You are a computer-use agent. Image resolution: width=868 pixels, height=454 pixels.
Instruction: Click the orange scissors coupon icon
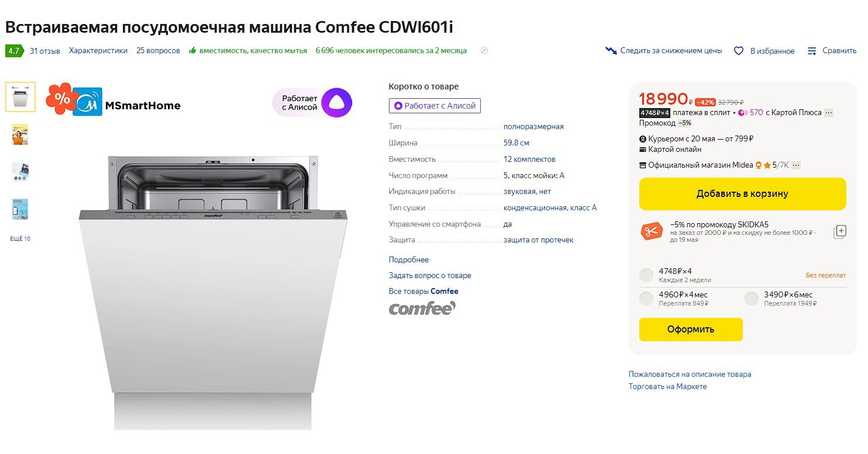[651, 231]
